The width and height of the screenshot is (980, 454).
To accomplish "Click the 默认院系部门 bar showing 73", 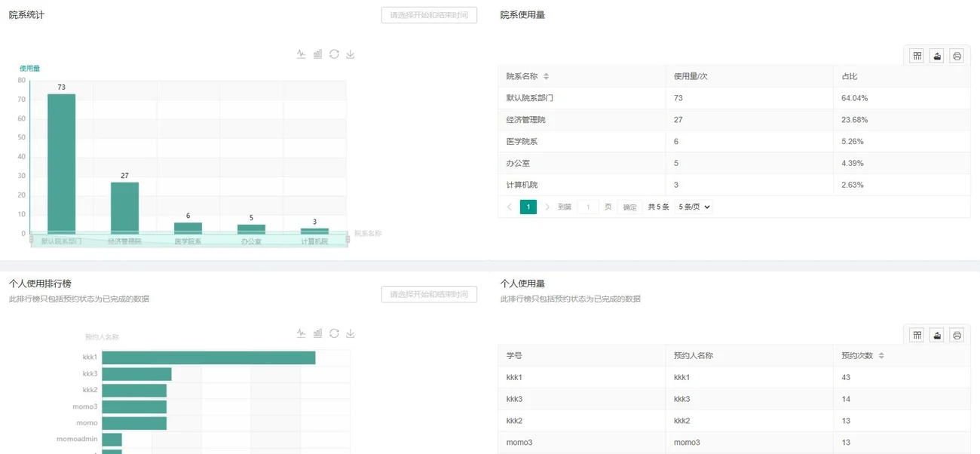I will click(x=61, y=164).
